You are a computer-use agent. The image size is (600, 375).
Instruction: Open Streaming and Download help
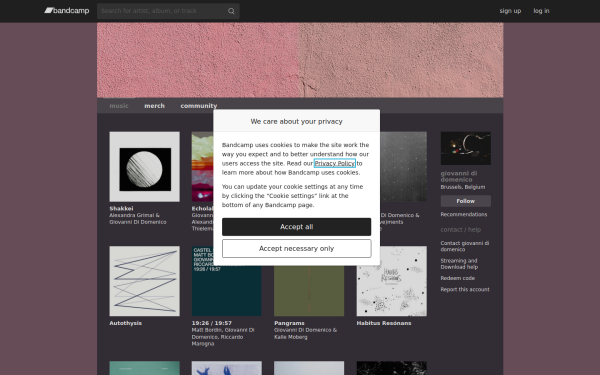pyautogui.click(x=459, y=264)
